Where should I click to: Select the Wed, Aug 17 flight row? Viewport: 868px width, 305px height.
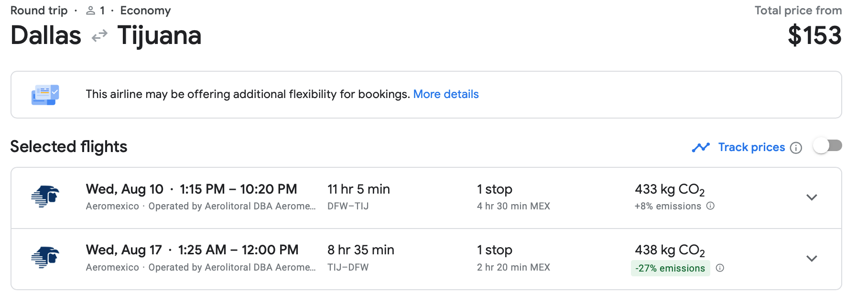point(426,259)
